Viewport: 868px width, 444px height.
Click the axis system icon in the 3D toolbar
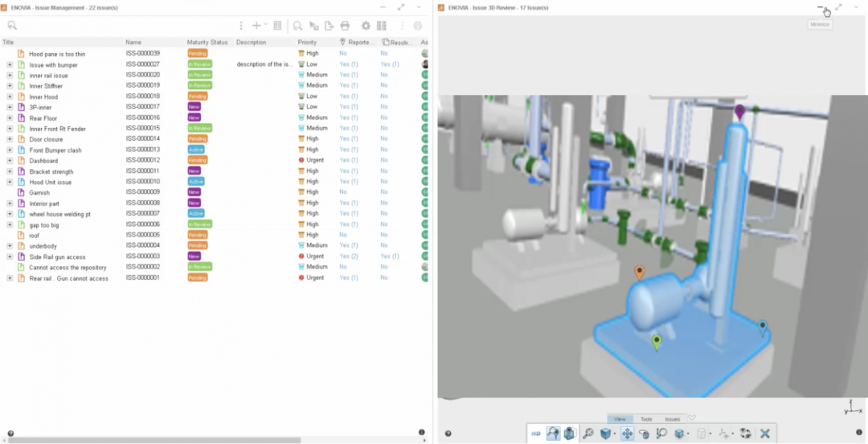point(723,434)
